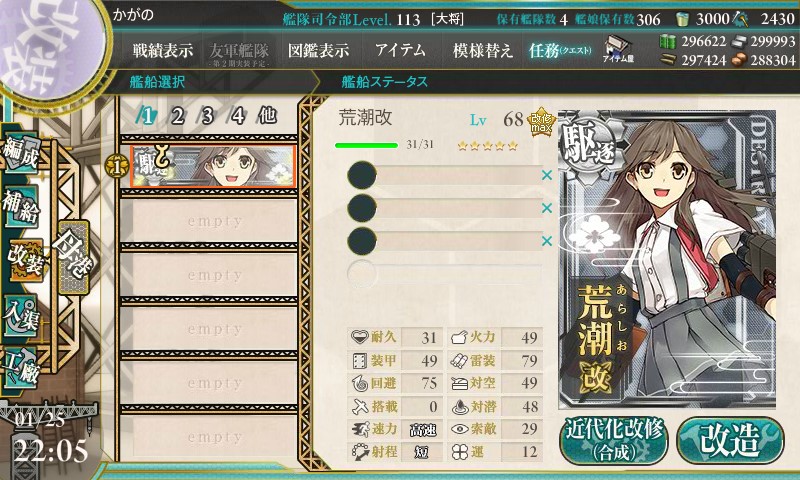Remove equipment from the second slot
800x480 pixels.
click(546, 208)
